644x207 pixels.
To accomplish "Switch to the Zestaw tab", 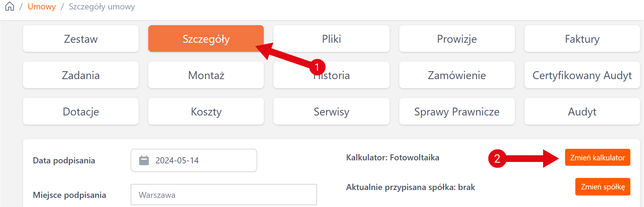I will [80, 39].
